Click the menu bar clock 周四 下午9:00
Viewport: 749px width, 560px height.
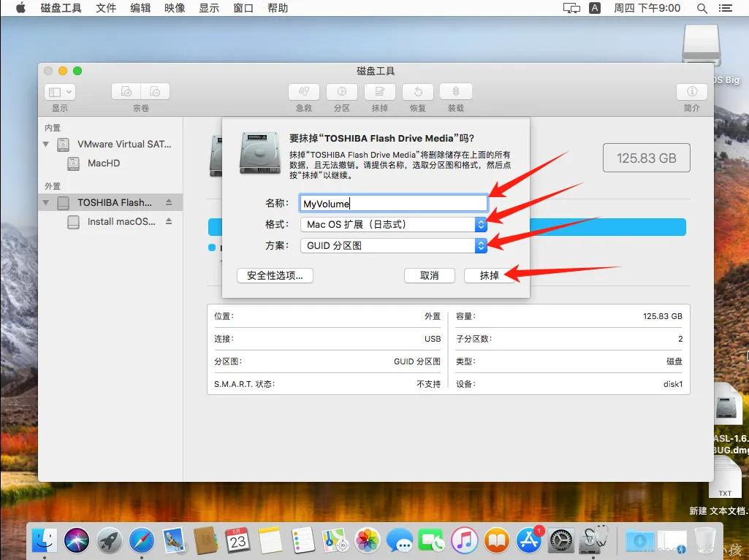(647, 8)
